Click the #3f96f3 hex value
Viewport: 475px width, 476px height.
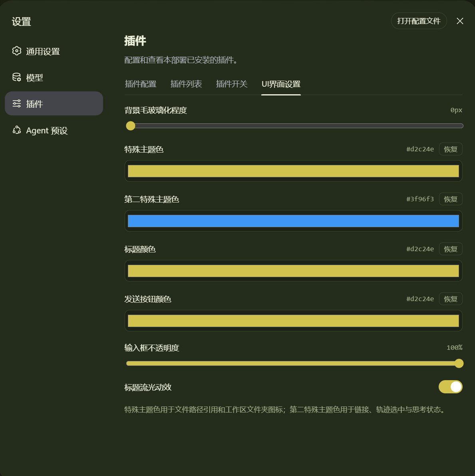coord(420,199)
